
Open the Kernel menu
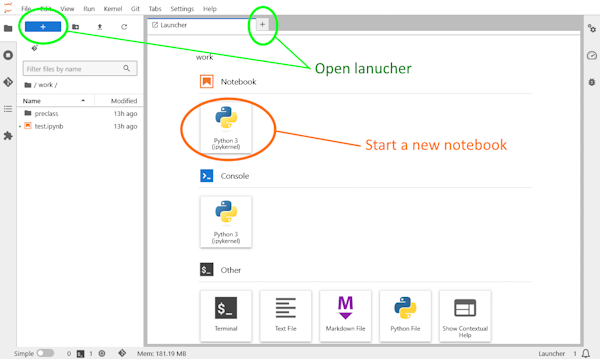point(113,8)
